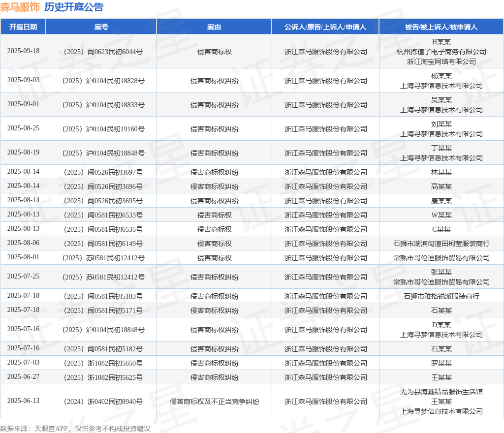Click case number 闽0526民初3697号
Screen dimensions: 504x433
[103, 172]
